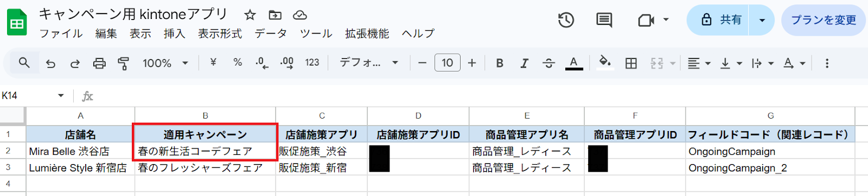
Task: Open text wrapping dropdown
Action: 762,63
